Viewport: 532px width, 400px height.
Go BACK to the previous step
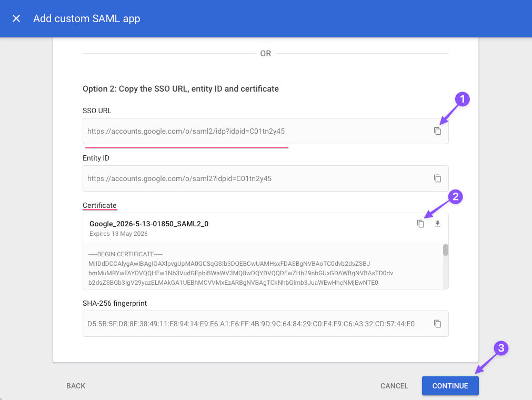click(75, 386)
